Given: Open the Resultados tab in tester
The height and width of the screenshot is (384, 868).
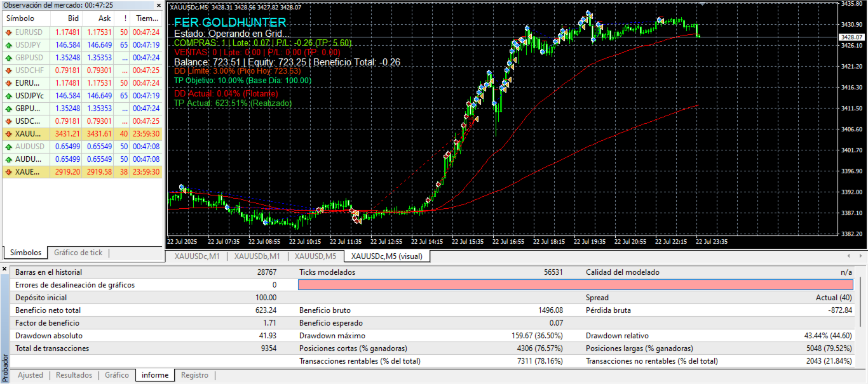Looking at the screenshot, I should point(74,375).
